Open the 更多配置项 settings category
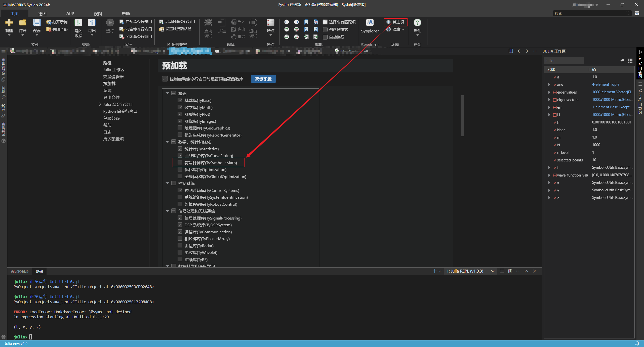Image resolution: width=644 pixels, height=347 pixels. pos(113,139)
